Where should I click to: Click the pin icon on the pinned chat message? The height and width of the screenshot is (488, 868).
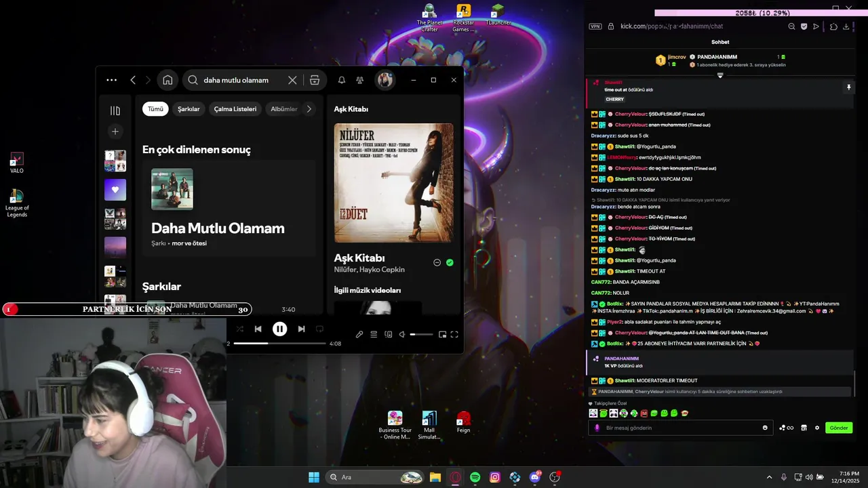tap(848, 87)
